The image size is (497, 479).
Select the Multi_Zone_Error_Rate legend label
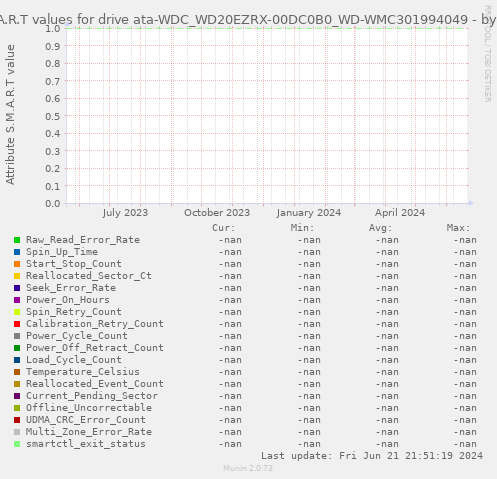click(x=89, y=432)
